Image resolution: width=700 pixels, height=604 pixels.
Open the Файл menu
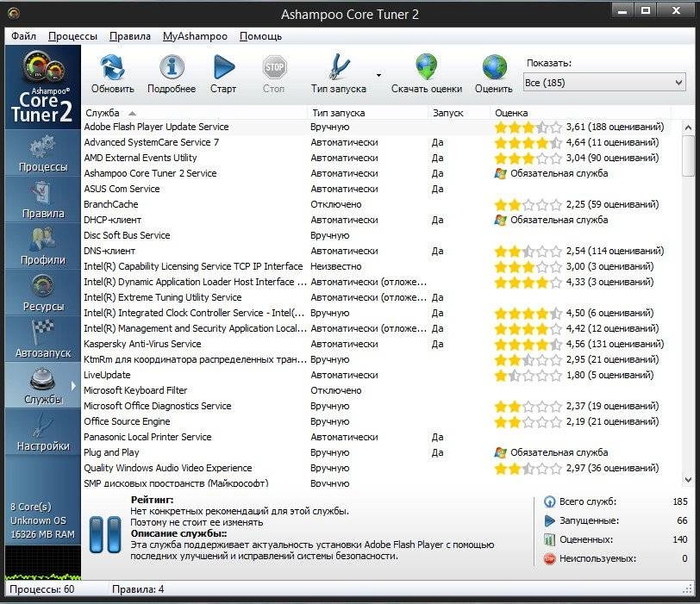tap(23, 36)
